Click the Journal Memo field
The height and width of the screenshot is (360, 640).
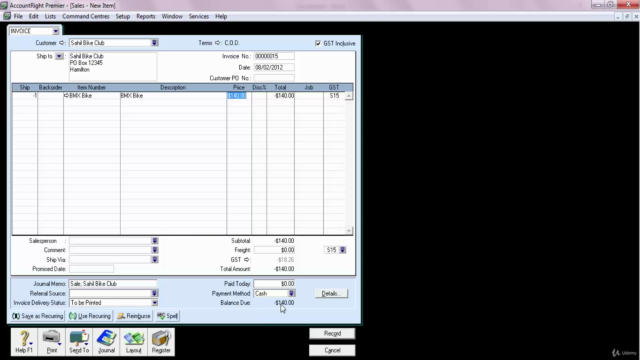pyautogui.click(x=113, y=284)
